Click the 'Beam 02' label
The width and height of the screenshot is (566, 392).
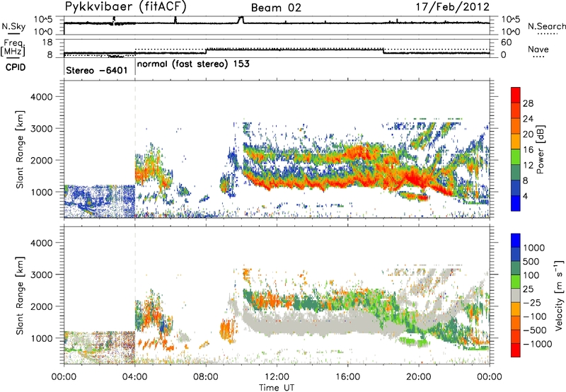tap(276, 8)
